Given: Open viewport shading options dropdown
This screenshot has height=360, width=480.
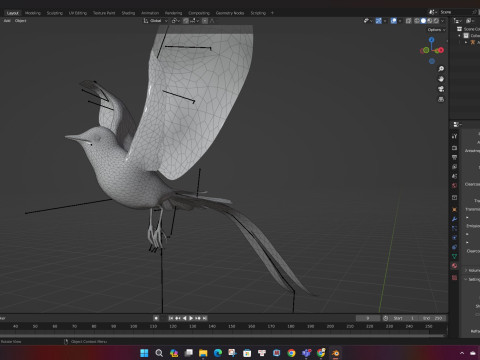Looking at the screenshot, I should pos(442,21).
